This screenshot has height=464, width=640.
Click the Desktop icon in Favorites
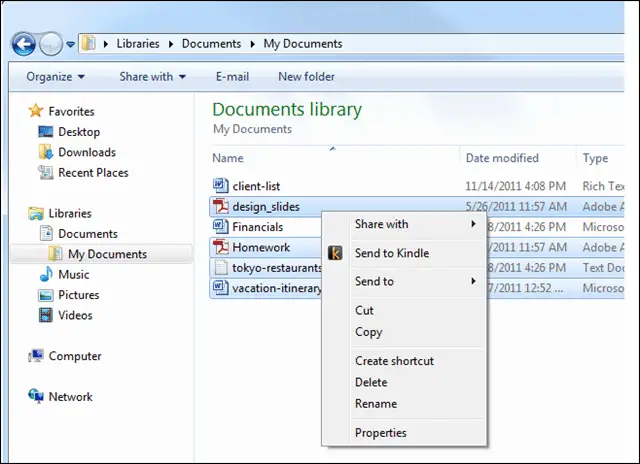(46, 131)
